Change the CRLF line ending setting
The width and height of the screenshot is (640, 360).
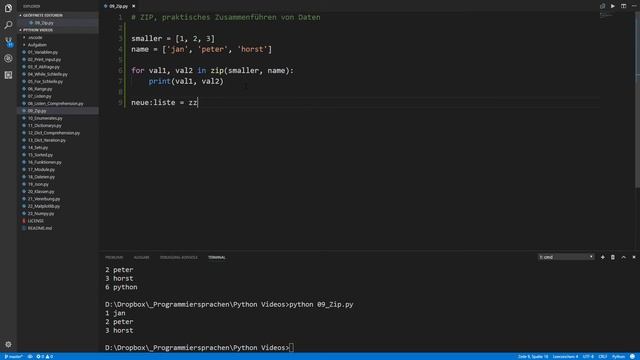pos(602,356)
